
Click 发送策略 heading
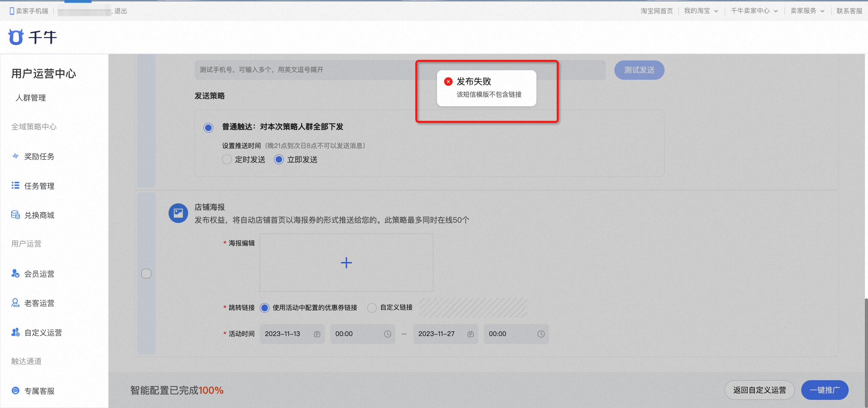[210, 96]
